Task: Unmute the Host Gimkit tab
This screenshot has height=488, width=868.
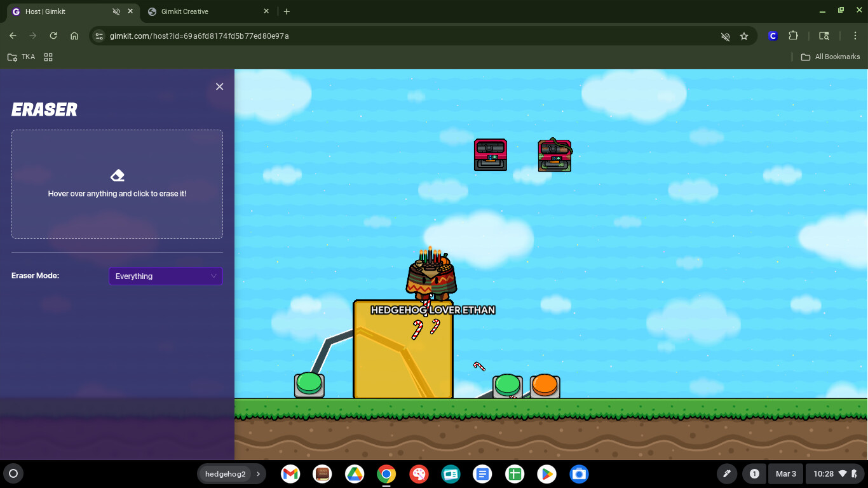Action: click(x=116, y=11)
